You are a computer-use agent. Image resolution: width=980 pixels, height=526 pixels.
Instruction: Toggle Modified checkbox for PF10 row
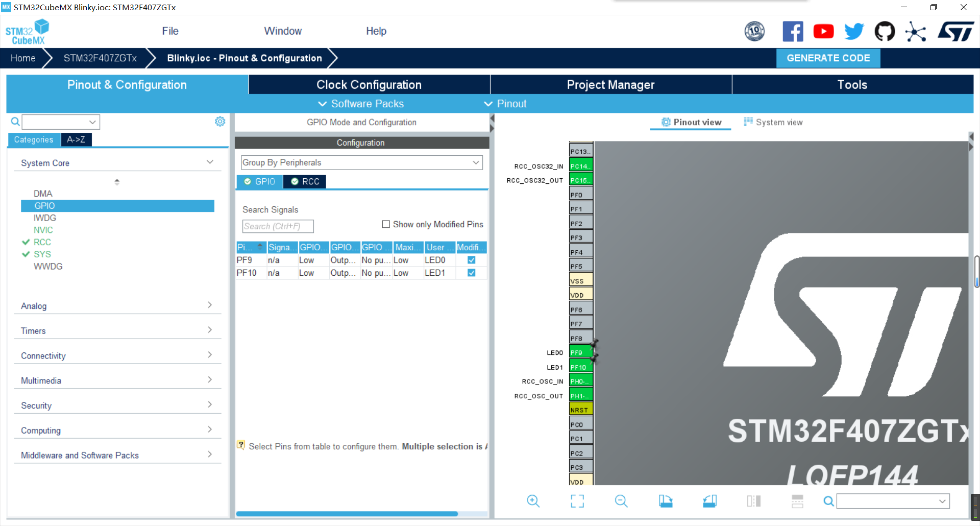[x=472, y=273]
